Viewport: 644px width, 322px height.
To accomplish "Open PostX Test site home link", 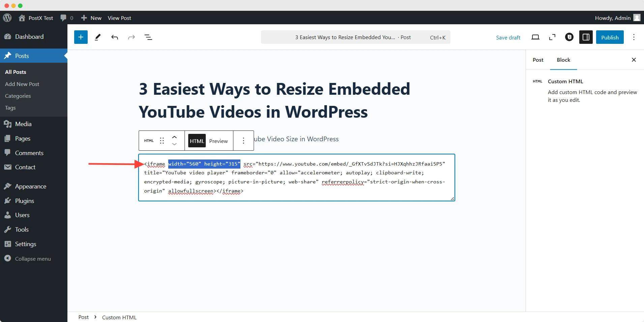I will [36, 18].
